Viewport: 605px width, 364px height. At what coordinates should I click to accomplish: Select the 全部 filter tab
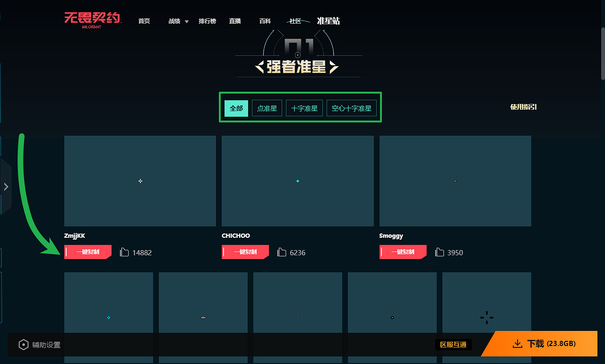236,108
